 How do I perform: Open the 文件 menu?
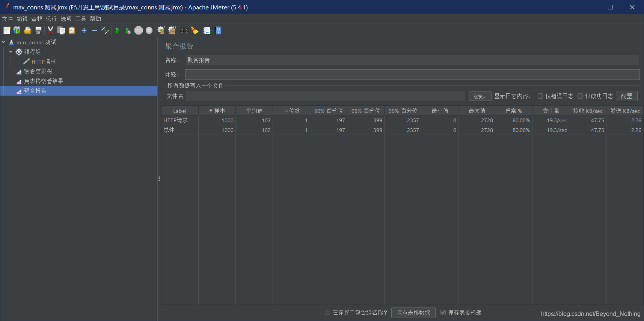8,19
